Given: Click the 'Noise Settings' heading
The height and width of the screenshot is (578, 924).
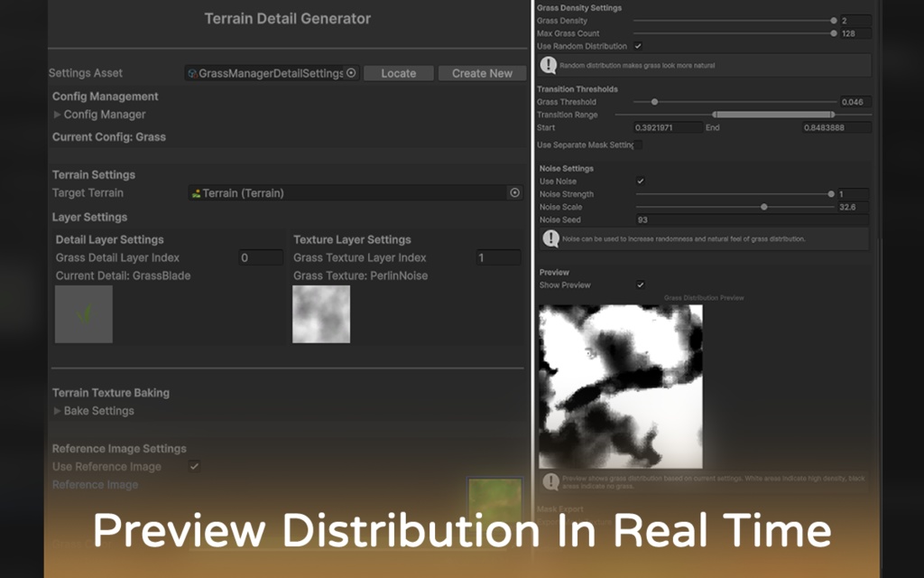Looking at the screenshot, I should [567, 168].
